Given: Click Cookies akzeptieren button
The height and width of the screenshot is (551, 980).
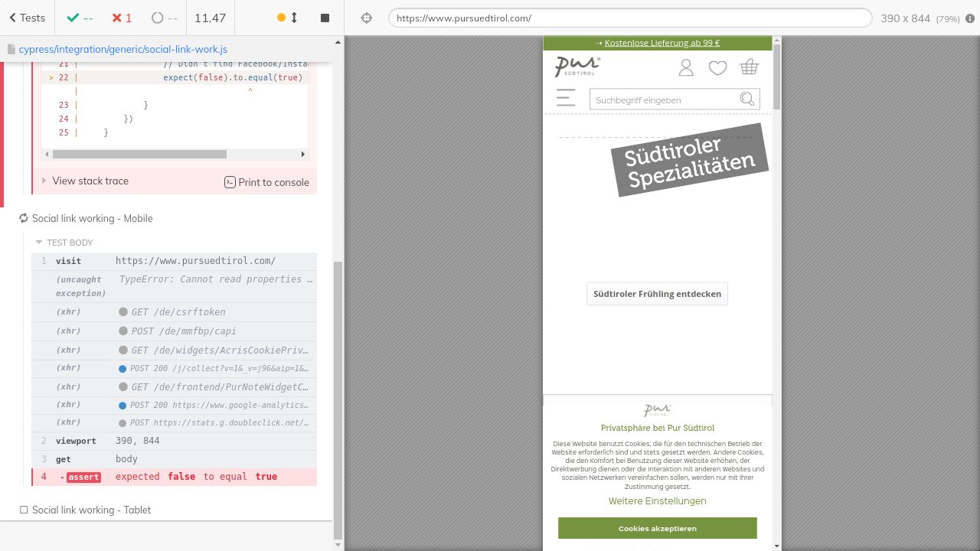Looking at the screenshot, I should pyautogui.click(x=657, y=528).
